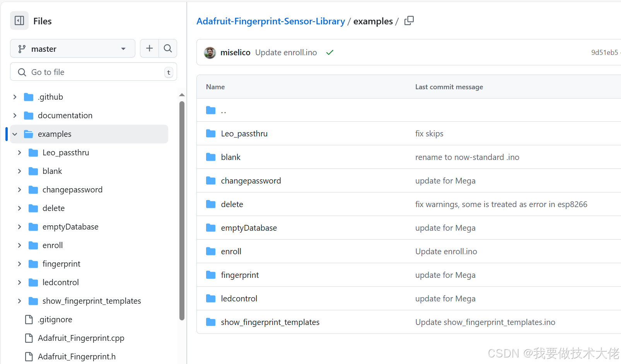621x364 pixels.
Task: Focus the Go to file input
Action: pos(94,72)
